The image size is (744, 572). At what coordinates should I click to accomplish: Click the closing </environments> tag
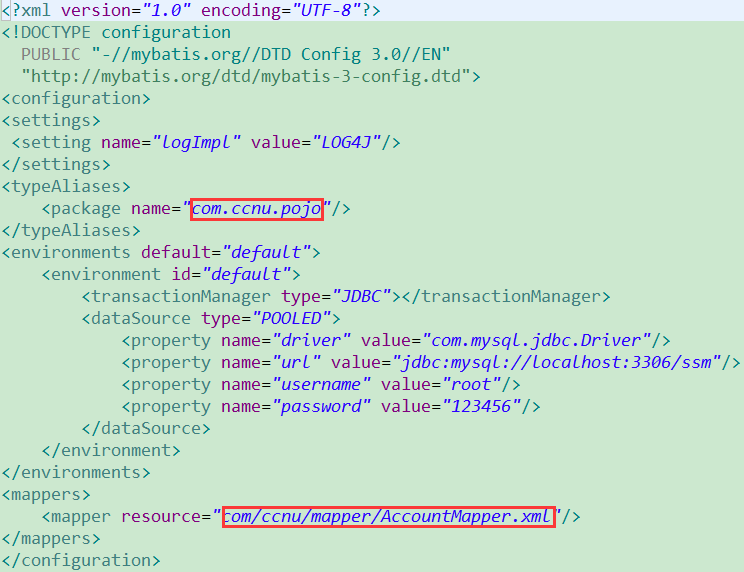[x=76, y=472]
